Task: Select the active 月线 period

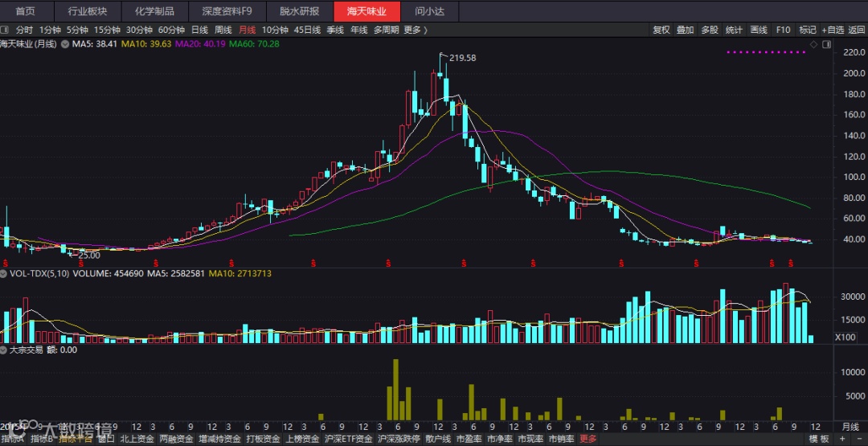Action: [248, 30]
